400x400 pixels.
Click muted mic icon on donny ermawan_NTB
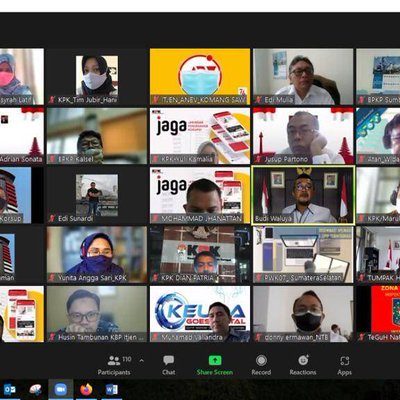[258, 337]
